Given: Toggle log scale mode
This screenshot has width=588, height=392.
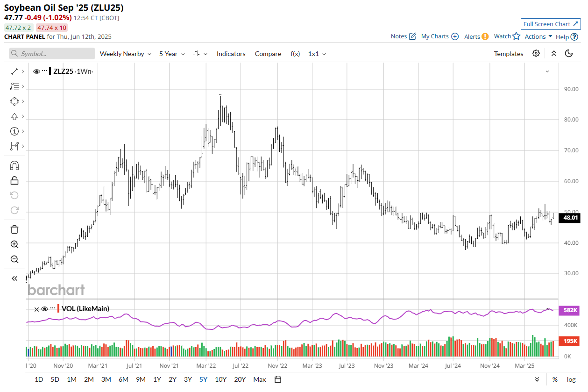Looking at the screenshot, I should click(571, 379).
